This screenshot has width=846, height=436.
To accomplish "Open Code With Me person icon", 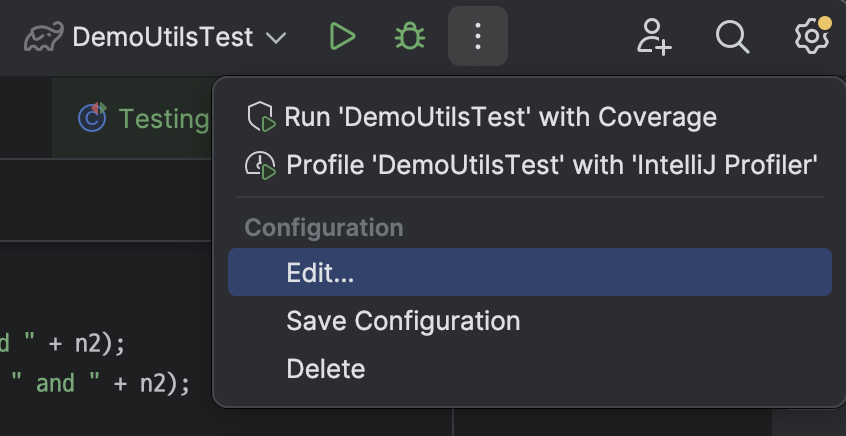I will point(654,38).
